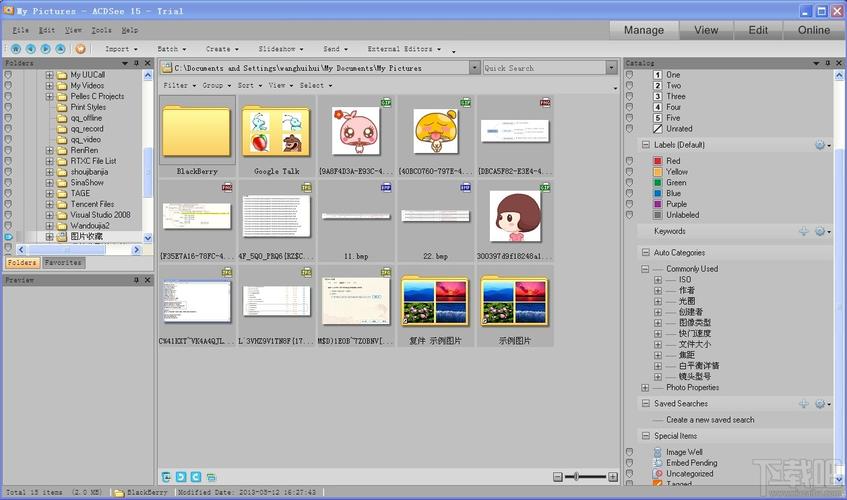Viewport: 847px width, 500px height.
Task: Switch to the Online mode tab
Action: click(x=814, y=30)
